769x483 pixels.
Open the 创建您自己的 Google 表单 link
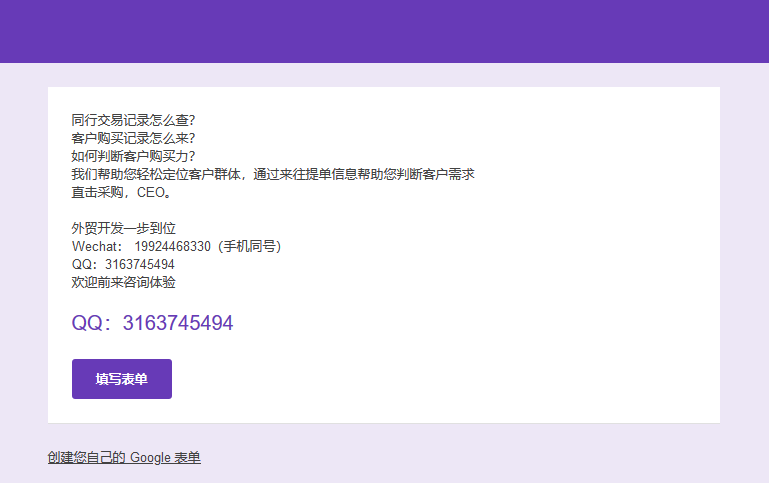pos(124,457)
